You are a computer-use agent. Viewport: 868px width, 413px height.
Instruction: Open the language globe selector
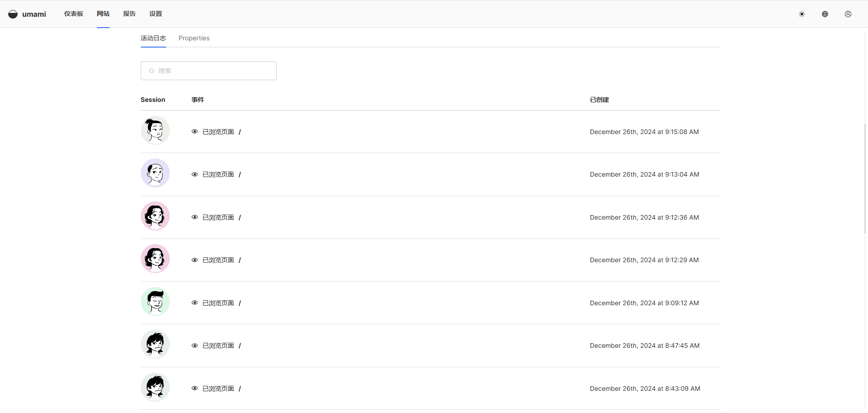tap(825, 14)
